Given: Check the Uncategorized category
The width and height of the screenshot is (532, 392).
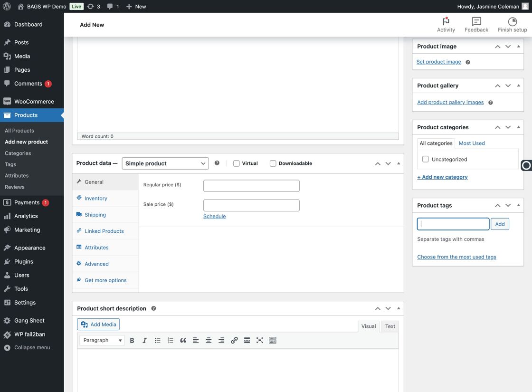Looking at the screenshot, I should click(425, 159).
